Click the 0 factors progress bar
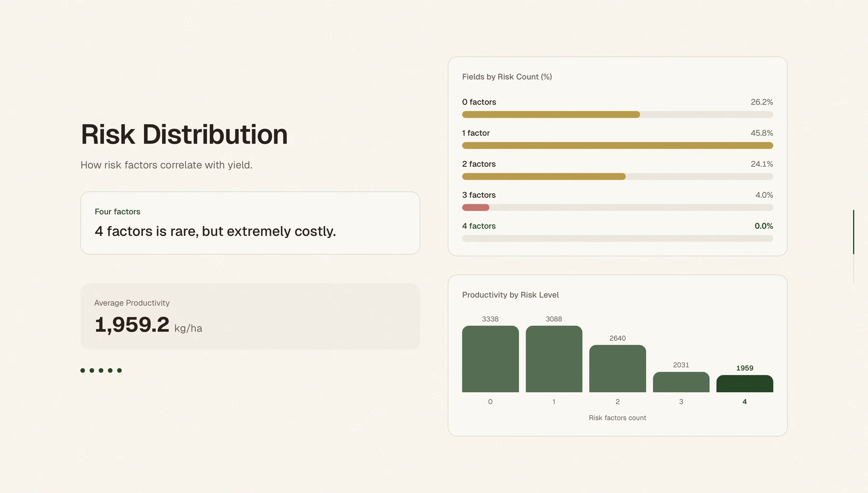The height and width of the screenshot is (493, 868). pos(617,115)
